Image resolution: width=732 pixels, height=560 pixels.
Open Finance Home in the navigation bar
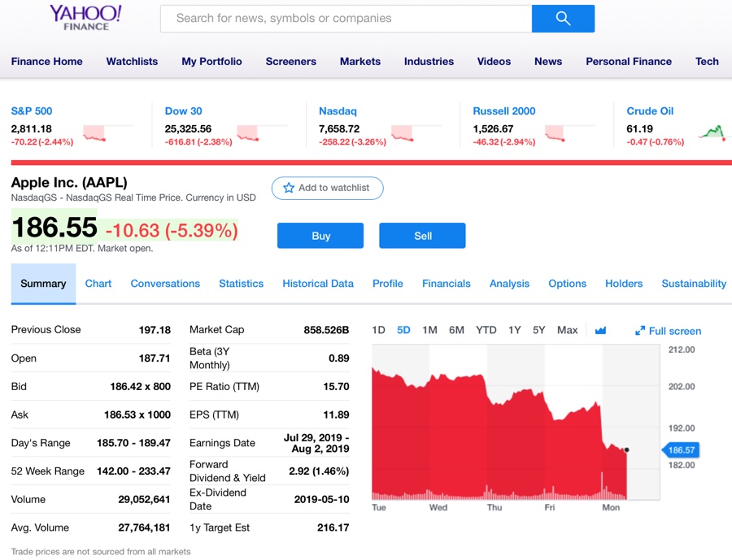[x=46, y=62]
